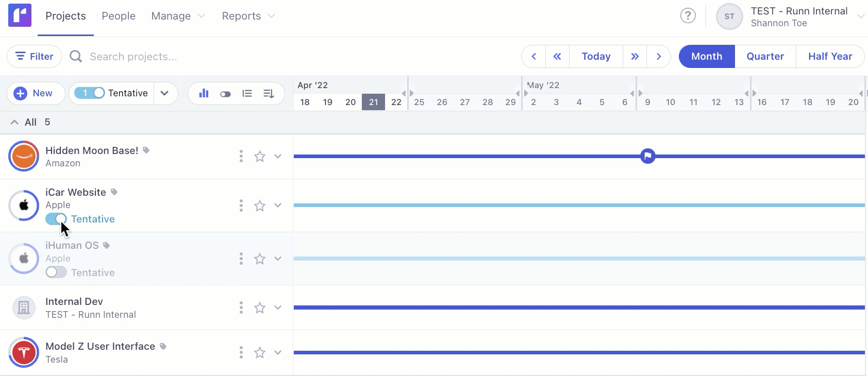Star the Hidden Moon Base! project
868x376 pixels.
pos(260,157)
